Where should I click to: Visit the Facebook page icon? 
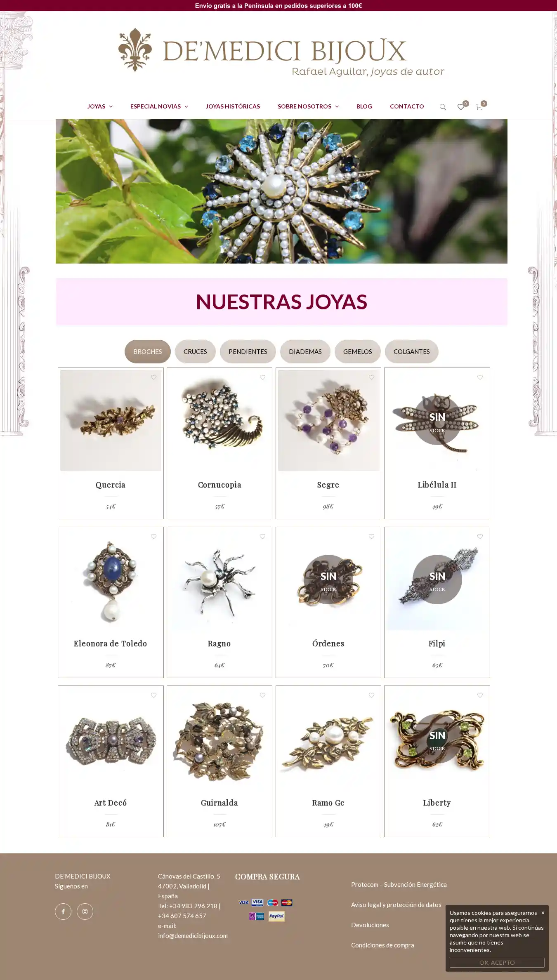click(63, 911)
